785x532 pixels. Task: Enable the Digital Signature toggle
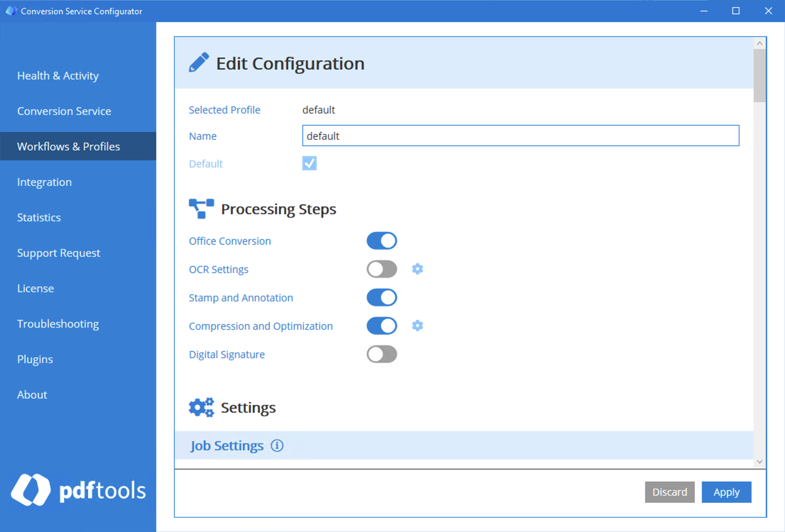[x=381, y=354]
